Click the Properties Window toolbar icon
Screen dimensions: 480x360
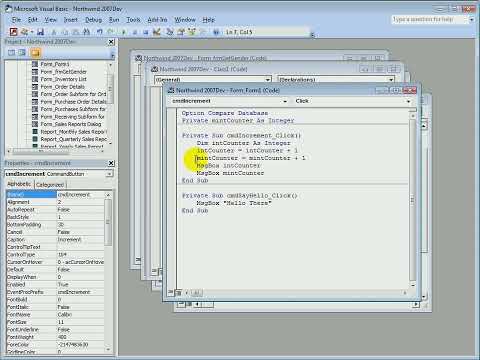(181, 32)
